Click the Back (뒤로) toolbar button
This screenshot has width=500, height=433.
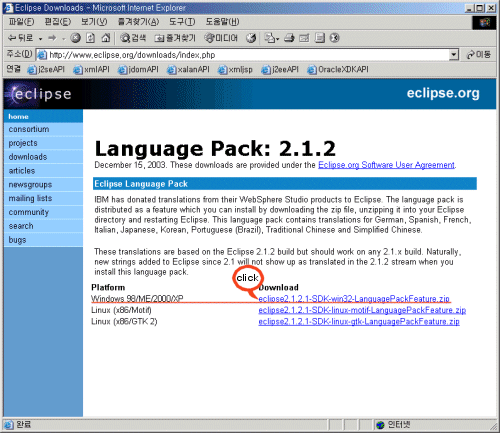coord(21,38)
